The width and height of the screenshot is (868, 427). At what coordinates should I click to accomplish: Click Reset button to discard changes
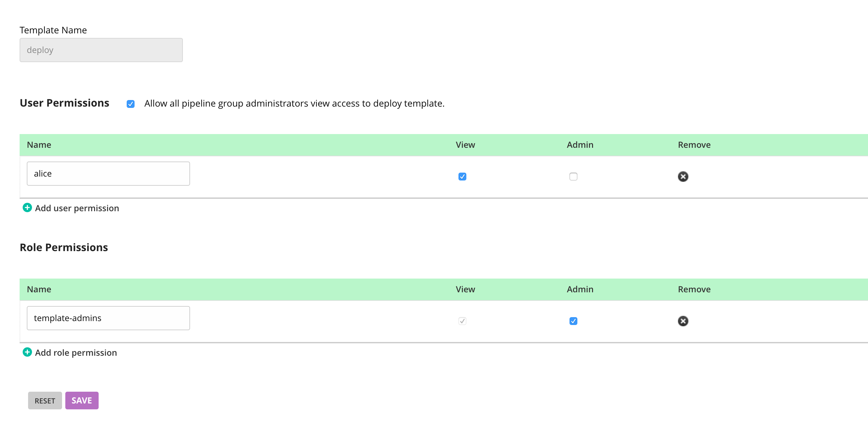(45, 401)
